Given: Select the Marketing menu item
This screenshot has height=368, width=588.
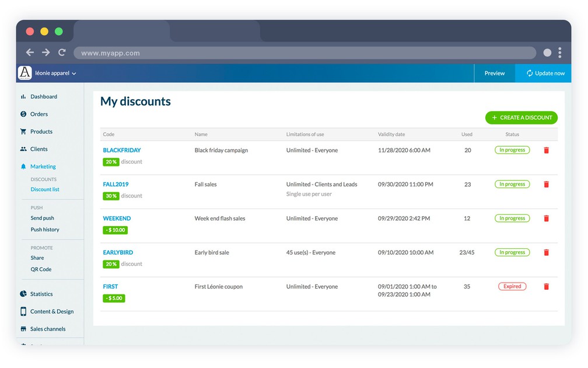Looking at the screenshot, I should point(43,166).
